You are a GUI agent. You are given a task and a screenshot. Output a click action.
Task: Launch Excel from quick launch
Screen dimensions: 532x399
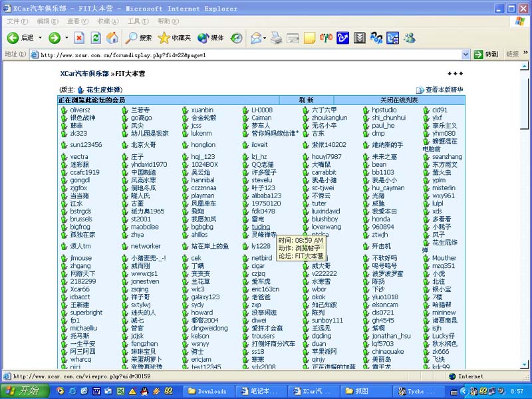point(120,391)
